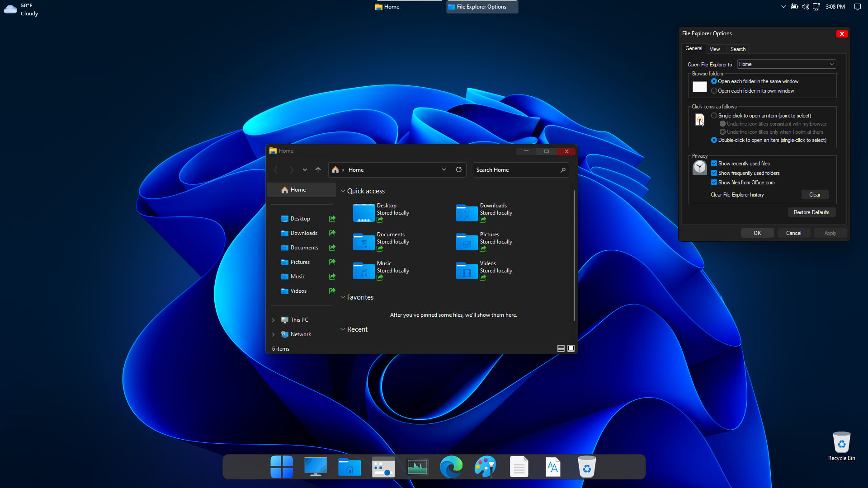Screen dimensions: 868x488
Task: Click the Clear history button
Action: [815, 195]
